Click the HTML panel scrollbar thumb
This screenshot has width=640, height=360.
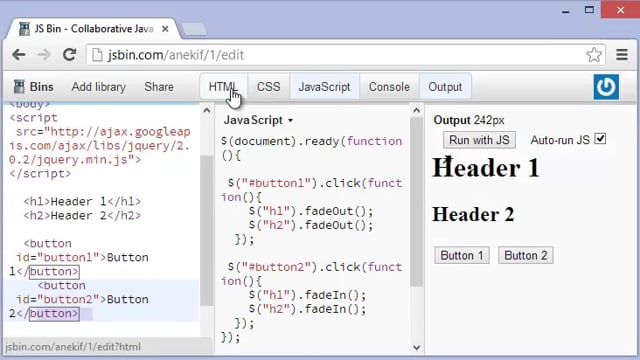point(207,231)
